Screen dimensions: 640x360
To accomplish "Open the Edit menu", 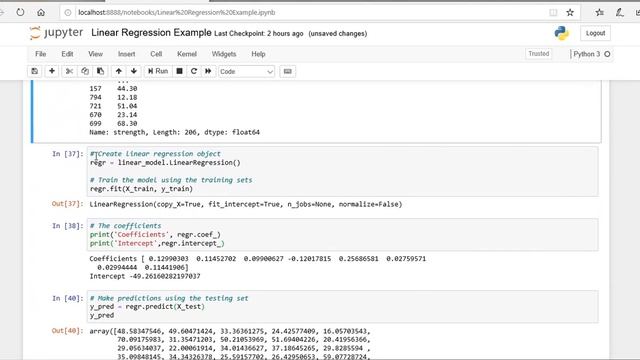I will pos(67,54).
